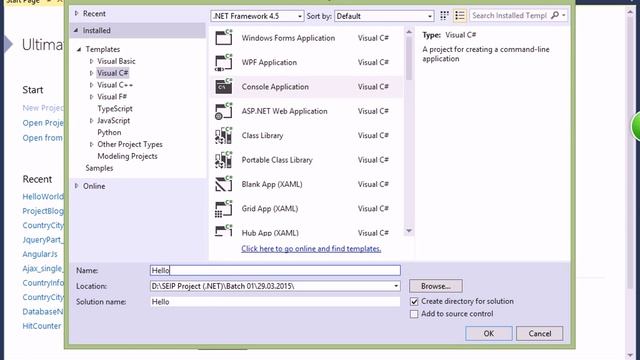
Task: Select the WPF Application row text
Action: click(269, 62)
